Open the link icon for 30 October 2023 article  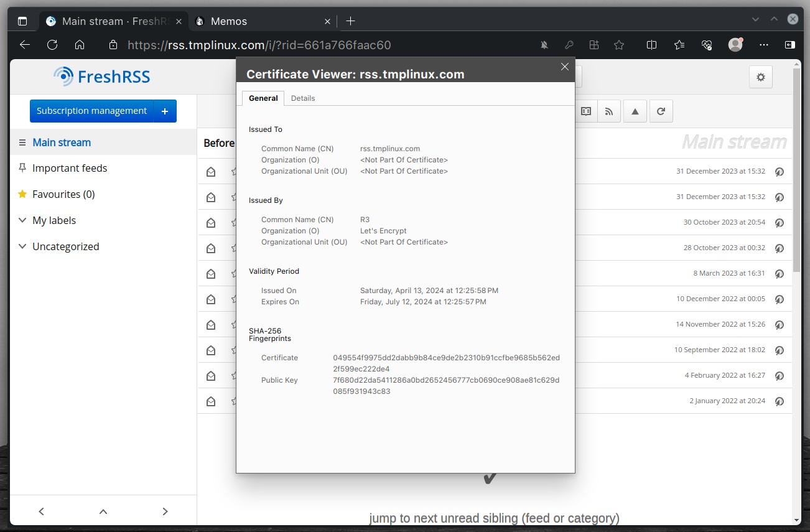[x=780, y=223]
